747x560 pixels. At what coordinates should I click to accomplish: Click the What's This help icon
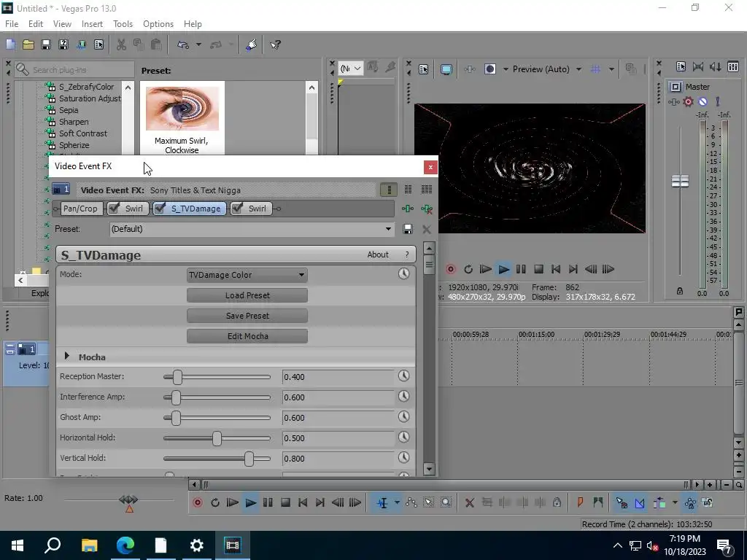[x=275, y=44]
